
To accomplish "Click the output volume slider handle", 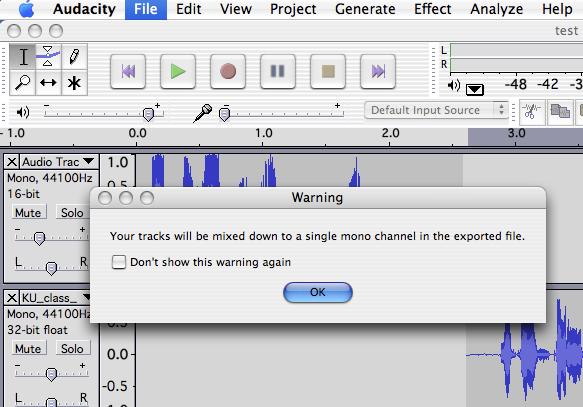I will [x=148, y=114].
